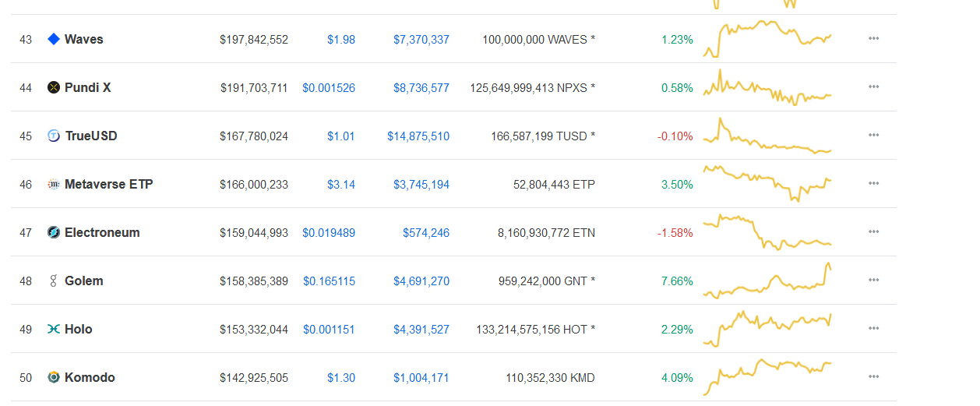The image size is (980, 406).
Task: Open the more options menu for Komodo
Action: pos(873,377)
